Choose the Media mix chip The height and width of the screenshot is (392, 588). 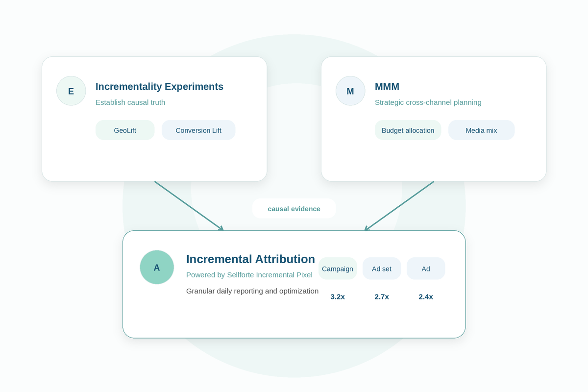point(481,130)
